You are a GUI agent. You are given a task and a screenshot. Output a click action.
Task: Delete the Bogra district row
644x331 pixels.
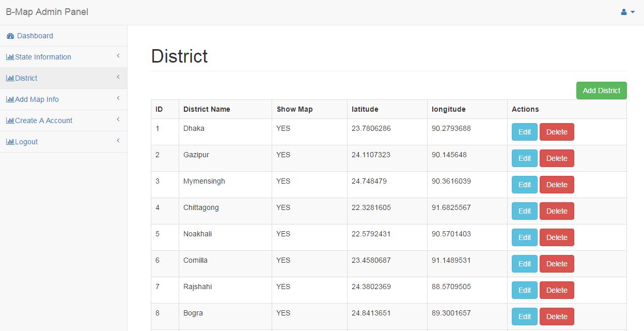(557, 317)
